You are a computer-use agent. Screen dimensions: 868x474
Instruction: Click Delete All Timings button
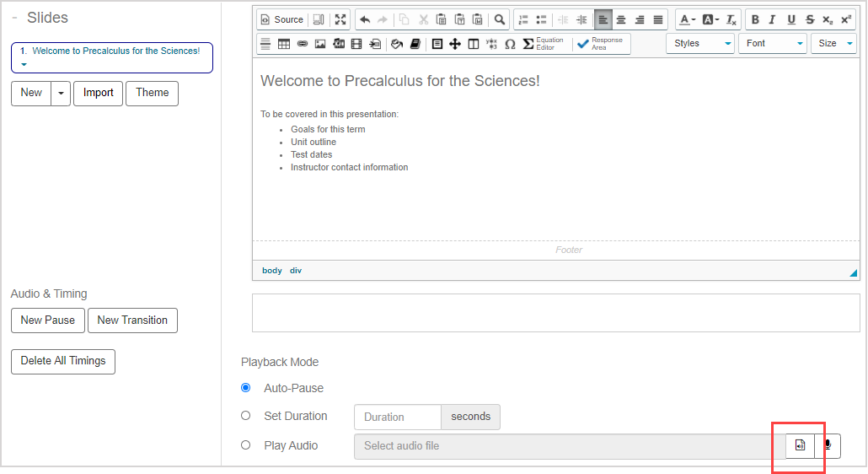tap(63, 361)
